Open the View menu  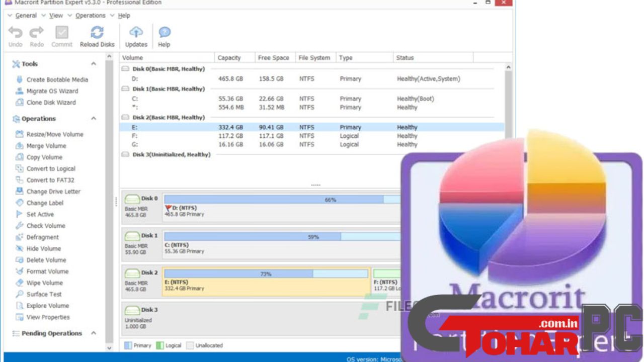[x=56, y=16]
